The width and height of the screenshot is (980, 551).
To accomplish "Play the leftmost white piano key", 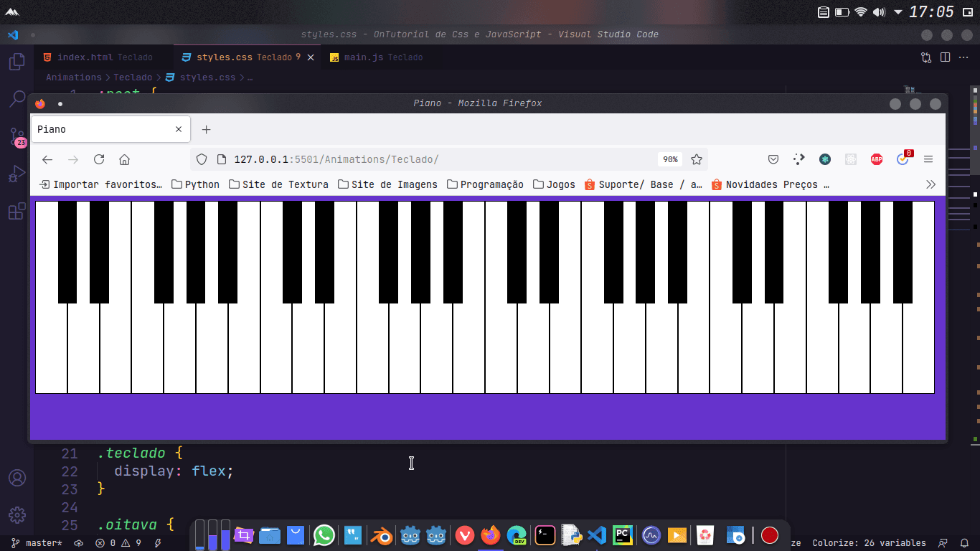I will 51,348.
